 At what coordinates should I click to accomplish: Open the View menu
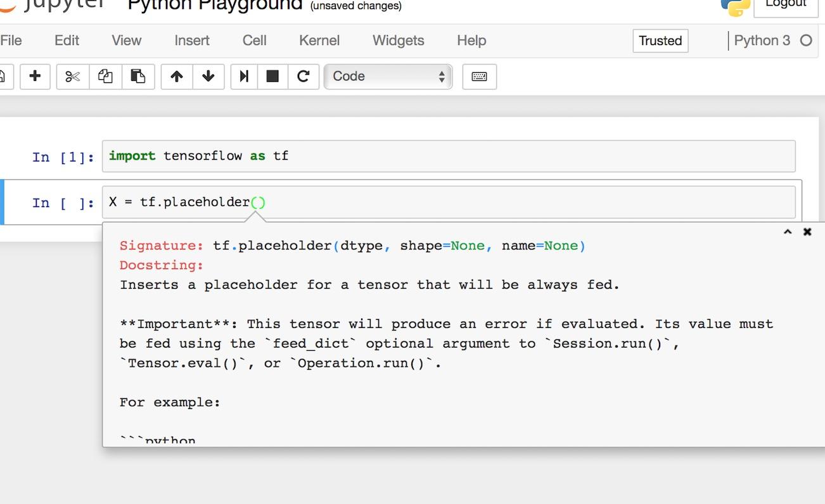click(126, 41)
